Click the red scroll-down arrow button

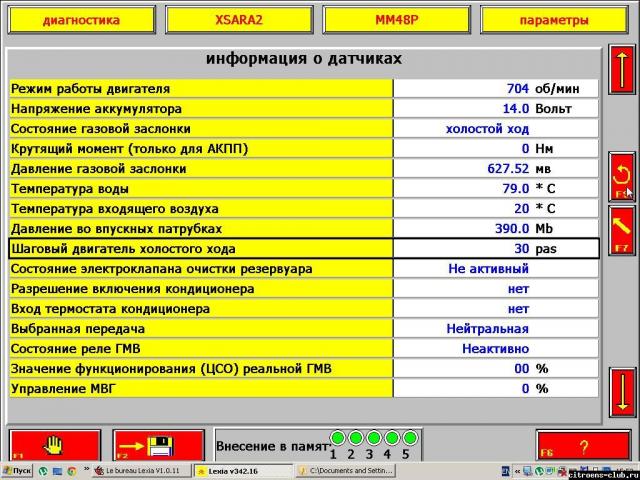click(622, 392)
